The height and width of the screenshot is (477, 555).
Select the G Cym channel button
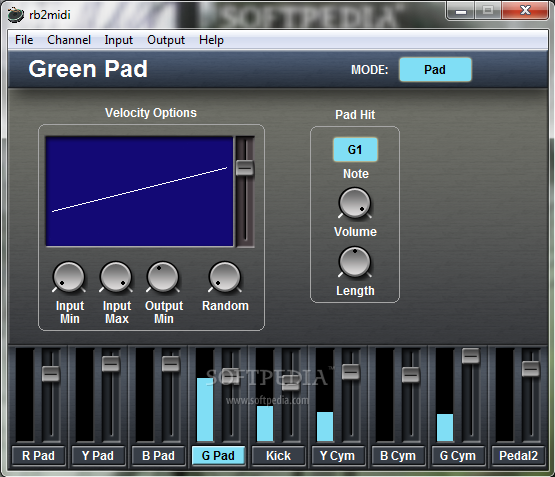click(458, 455)
